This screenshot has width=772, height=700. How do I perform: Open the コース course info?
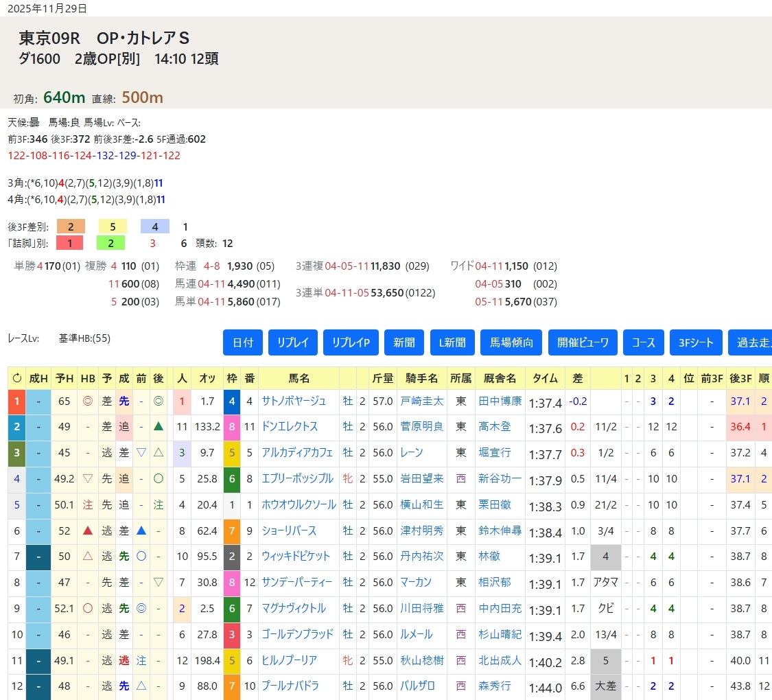click(x=644, y=342)
